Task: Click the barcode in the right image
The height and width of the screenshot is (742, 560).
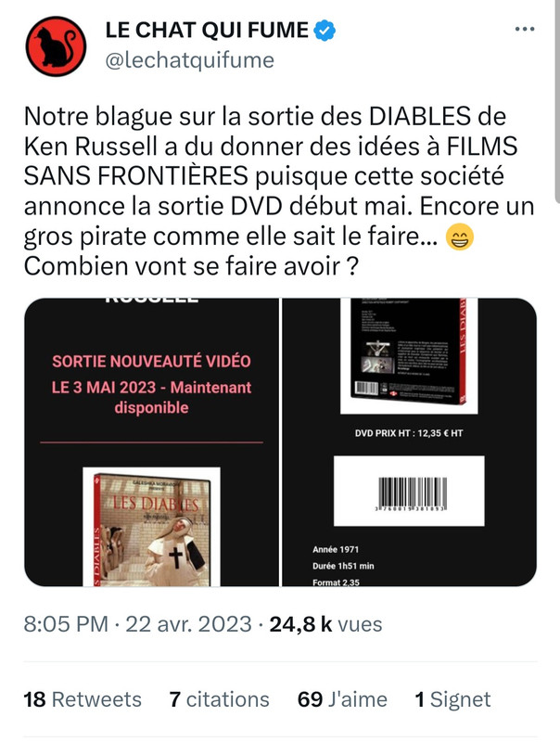Action: click(x=409, y=491)
